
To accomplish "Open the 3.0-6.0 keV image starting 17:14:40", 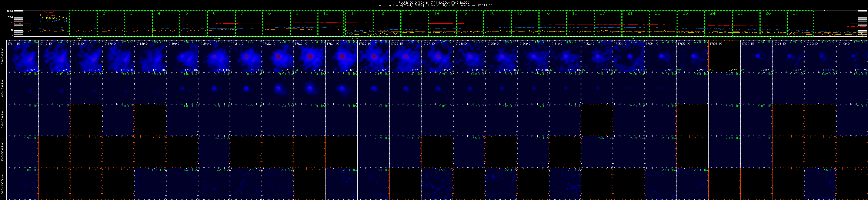I will 23,56.
